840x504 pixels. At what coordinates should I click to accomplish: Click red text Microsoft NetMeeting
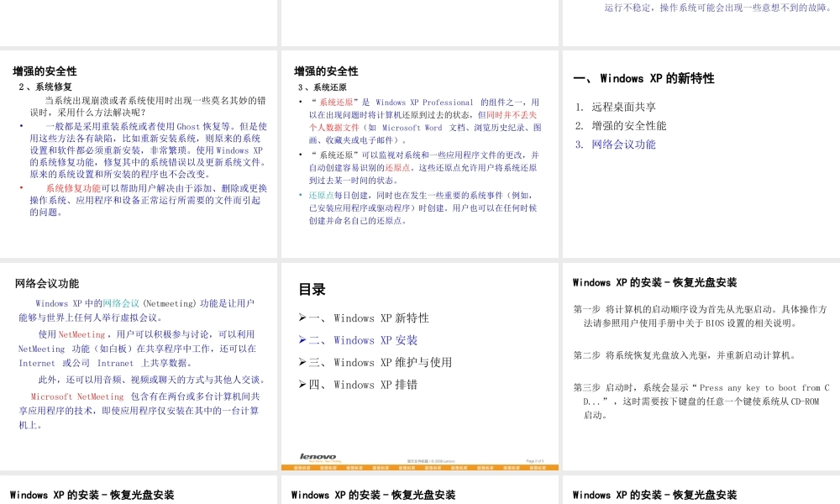click(77, 396)
